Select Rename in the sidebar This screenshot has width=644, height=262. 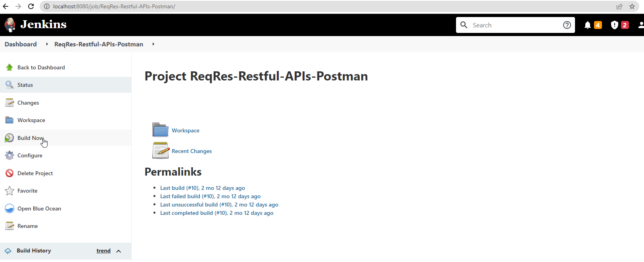(65, 226)
